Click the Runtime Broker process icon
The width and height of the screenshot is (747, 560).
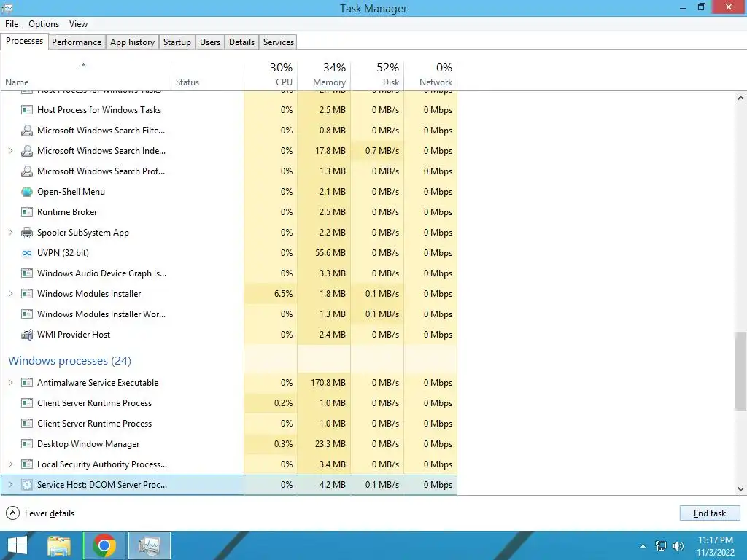(x=27, y=212)
